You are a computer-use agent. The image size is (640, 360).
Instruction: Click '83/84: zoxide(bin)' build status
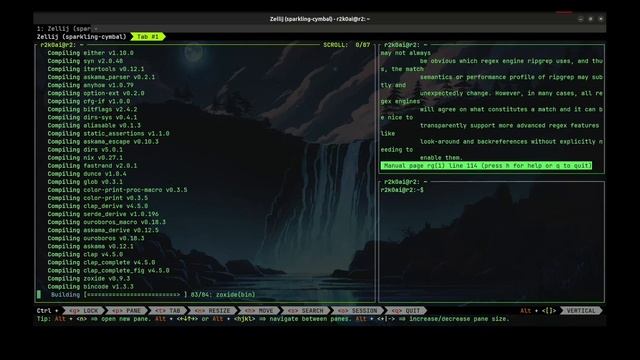223,295
